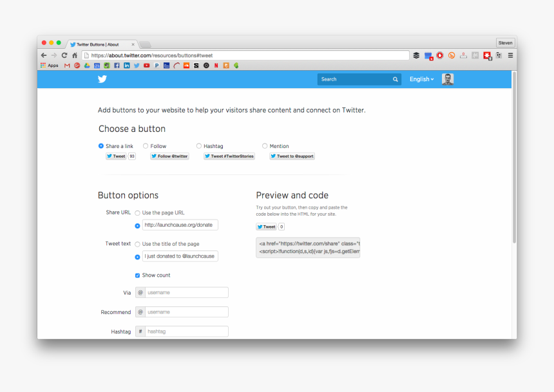Click the page vertical scrollbar
This screenshot has height=392, width=554.
coord(514,157)
